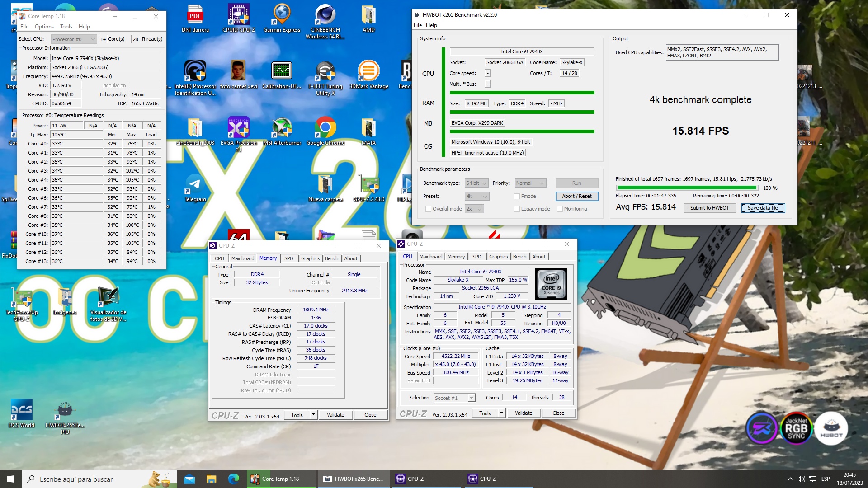Image resolution: width=868 pixels, height=488 pixels.
Task: Switch to Core Temp 1.18 taskbar button
Action: (280, 479)
